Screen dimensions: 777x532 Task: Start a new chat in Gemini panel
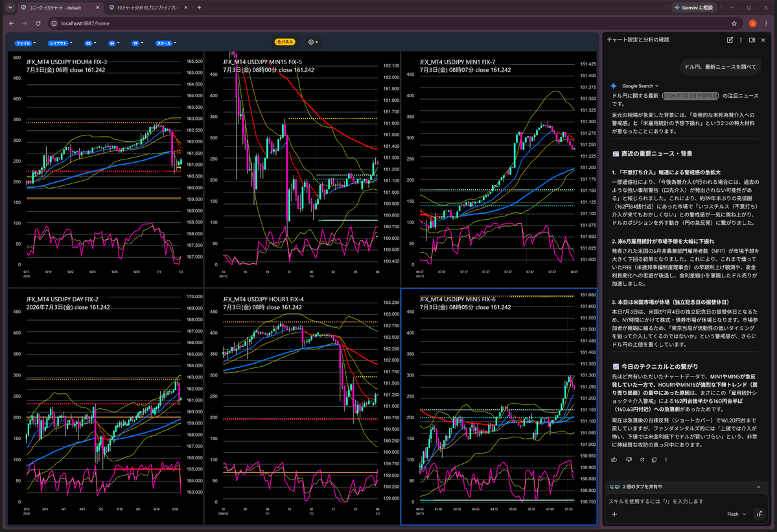point(730,40)
